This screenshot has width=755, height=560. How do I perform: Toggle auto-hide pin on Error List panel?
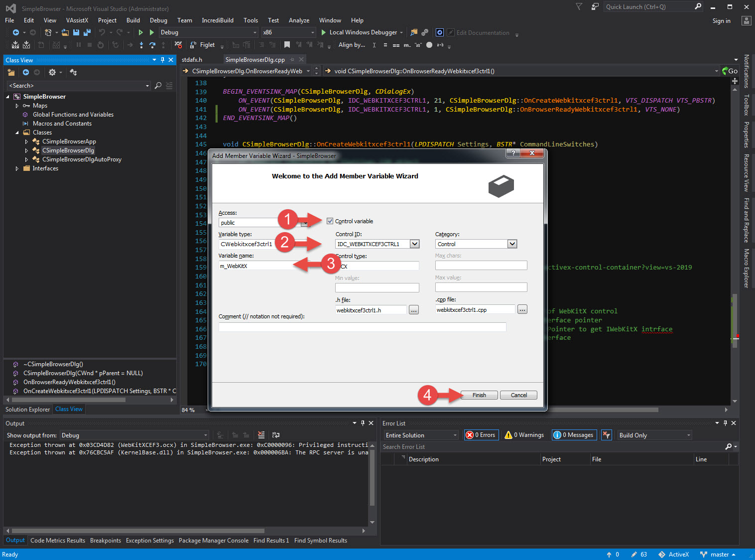[x=725, y=423]
